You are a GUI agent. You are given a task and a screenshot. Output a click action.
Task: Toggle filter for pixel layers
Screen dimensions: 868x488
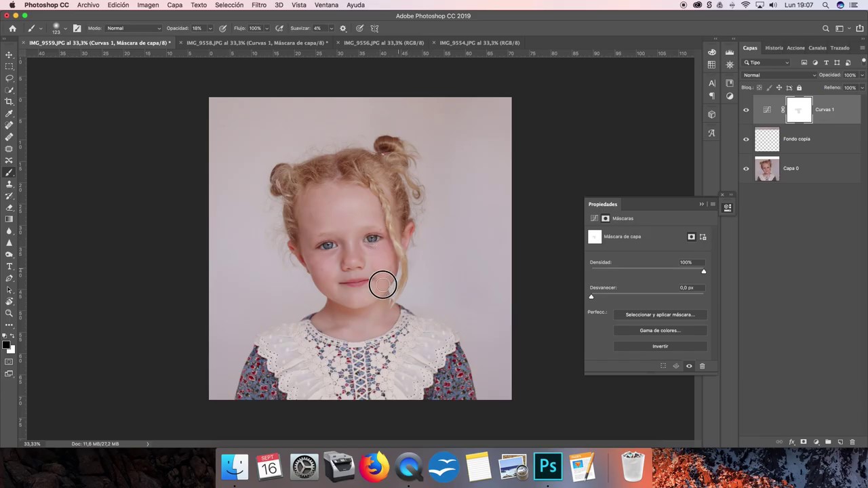coord(804,62)
